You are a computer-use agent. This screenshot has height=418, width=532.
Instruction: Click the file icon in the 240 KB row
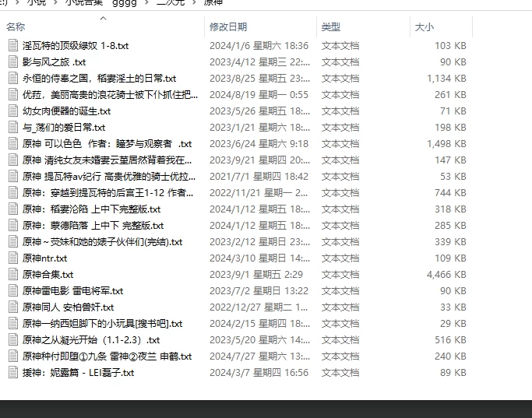[x=13, y=356]
